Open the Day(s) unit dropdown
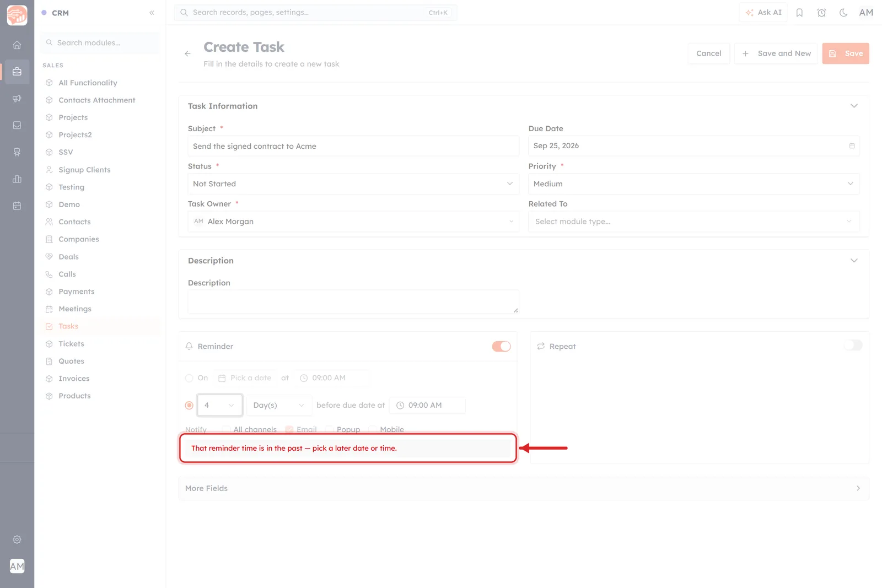Image resolution: width=882 pixels, height=588 pixels. pyautogui.click(x=279, y=405)
